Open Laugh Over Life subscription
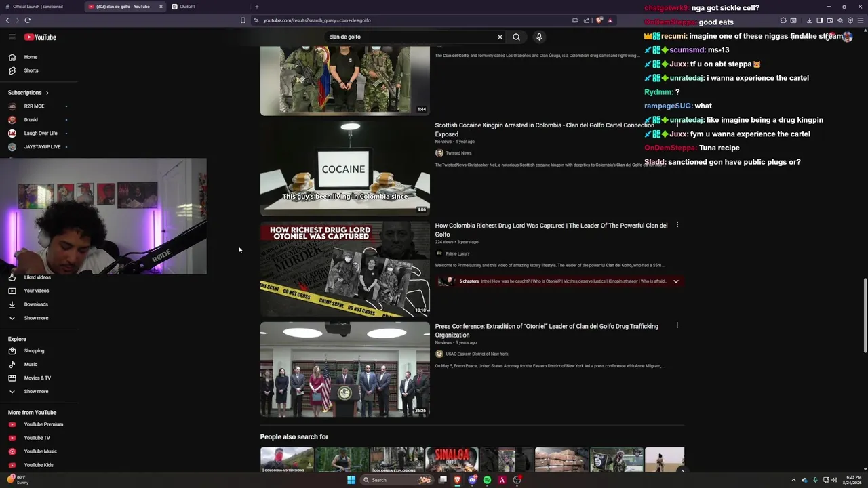 (x=41, y=134)
